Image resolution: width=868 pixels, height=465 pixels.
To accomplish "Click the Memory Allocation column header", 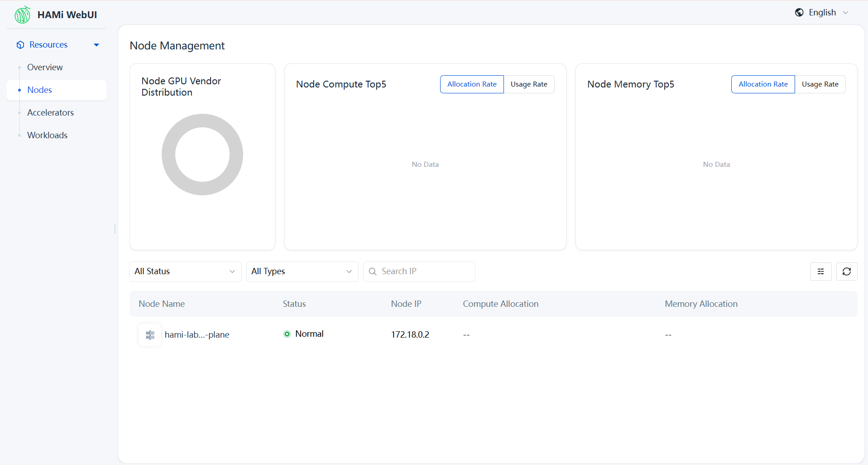I will 701,304.
